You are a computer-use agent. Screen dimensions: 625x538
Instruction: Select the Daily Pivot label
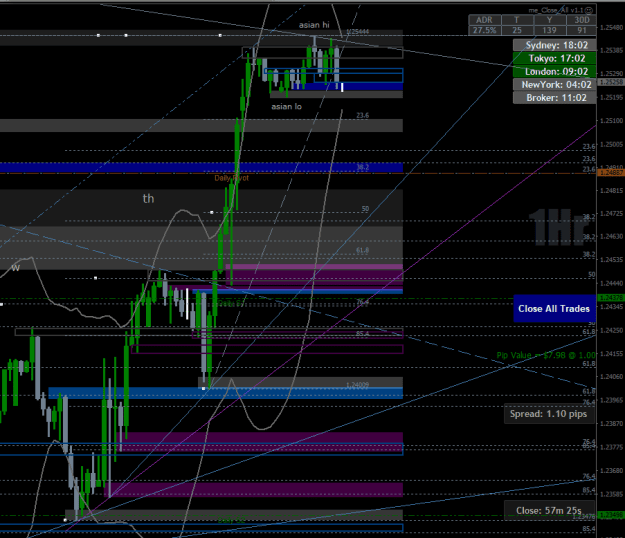click(x=232, y=178)
